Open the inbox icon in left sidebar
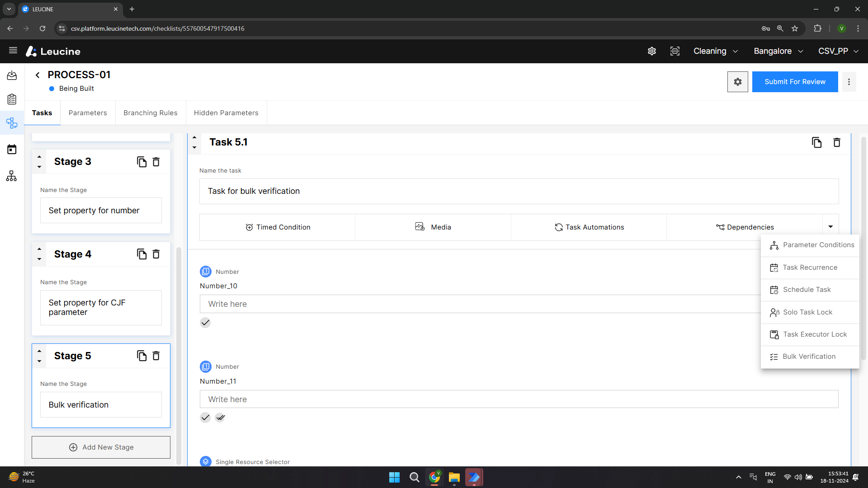 (12, 75)
